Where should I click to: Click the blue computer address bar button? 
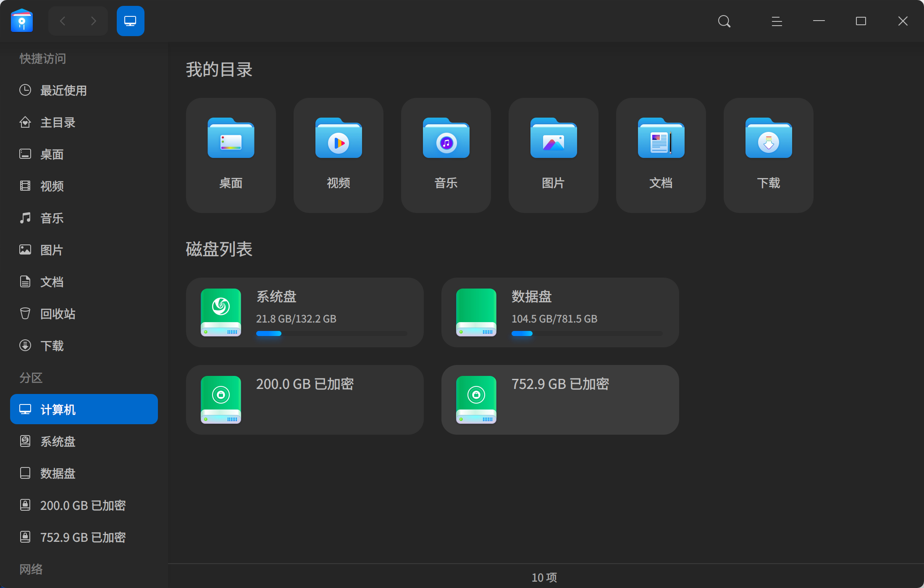[130, 21]
